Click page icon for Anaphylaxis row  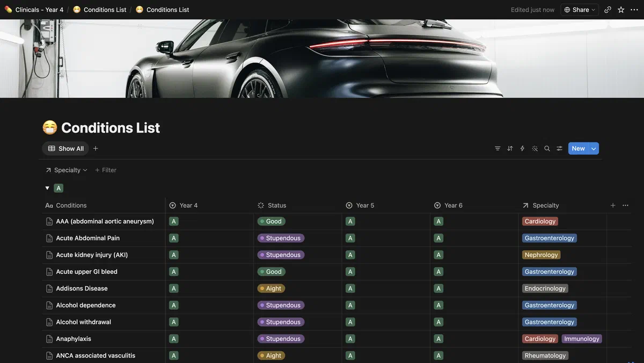coord(49,339)
